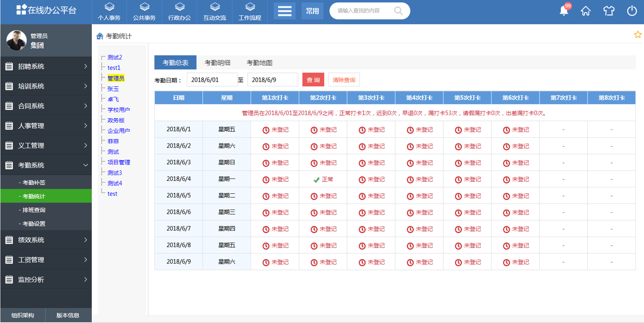Open the 互动交流 module icon
Viewport: 644px width, 323px height.
(x=214, y=11)
